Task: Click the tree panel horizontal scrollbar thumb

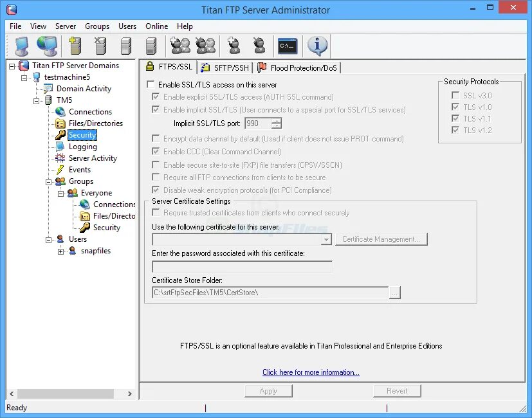Action: (x=66, y=394)
